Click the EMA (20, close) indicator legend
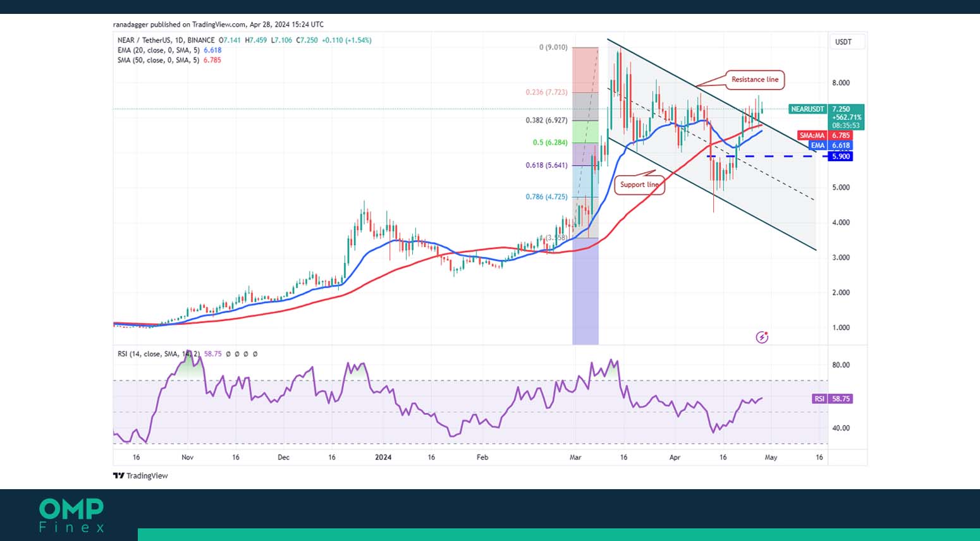This screenshot has height=541, width=980. click(x=159, y=51)
